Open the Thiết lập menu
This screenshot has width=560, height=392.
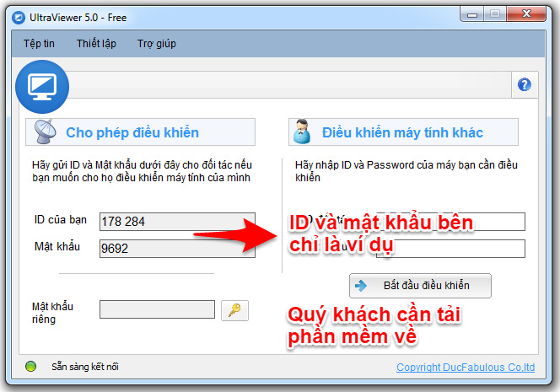click(x=96, y=44)
